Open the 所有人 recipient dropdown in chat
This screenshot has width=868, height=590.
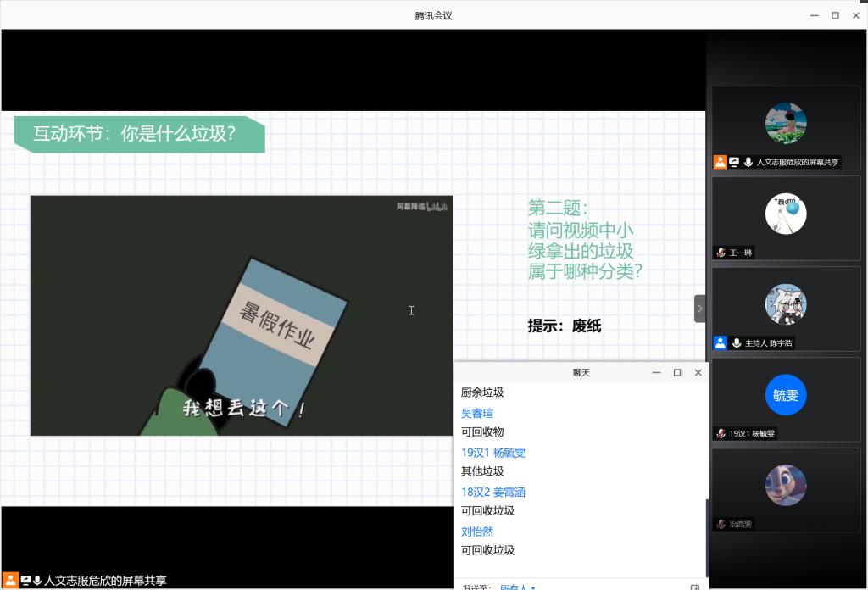tap(517, 587)
